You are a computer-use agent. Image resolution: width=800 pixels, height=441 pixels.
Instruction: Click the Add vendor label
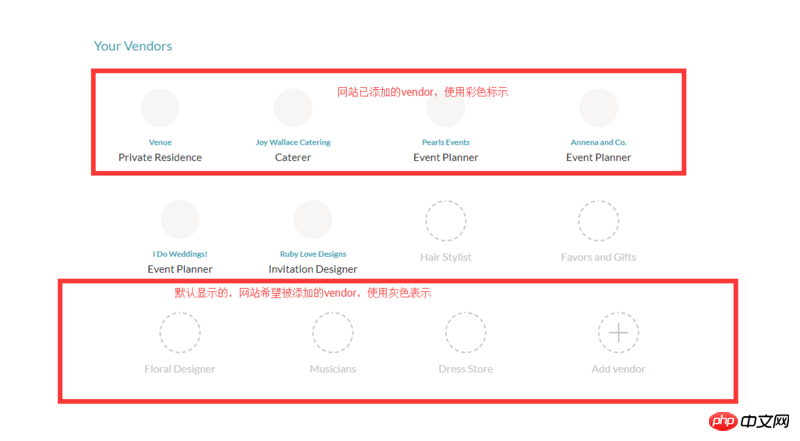pos(618,369)
